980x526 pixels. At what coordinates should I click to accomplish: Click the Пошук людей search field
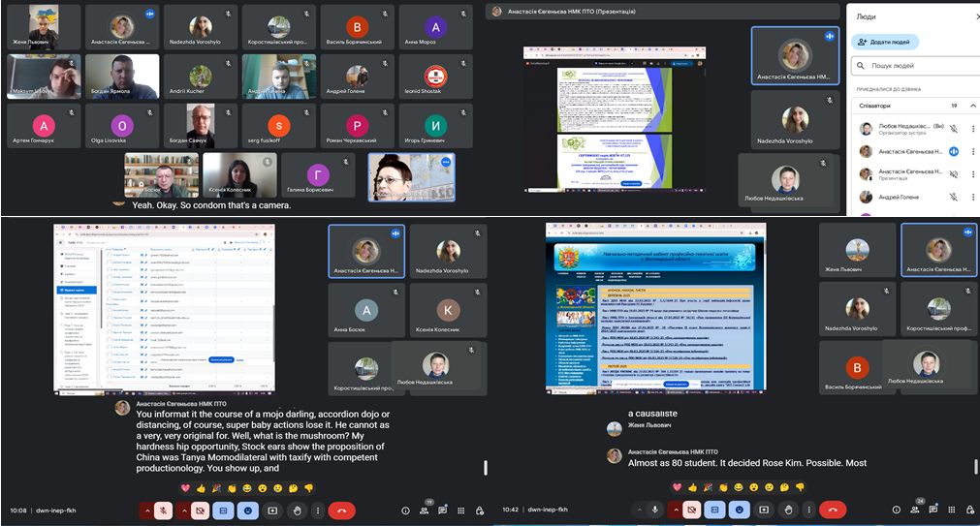coord(916,66)
